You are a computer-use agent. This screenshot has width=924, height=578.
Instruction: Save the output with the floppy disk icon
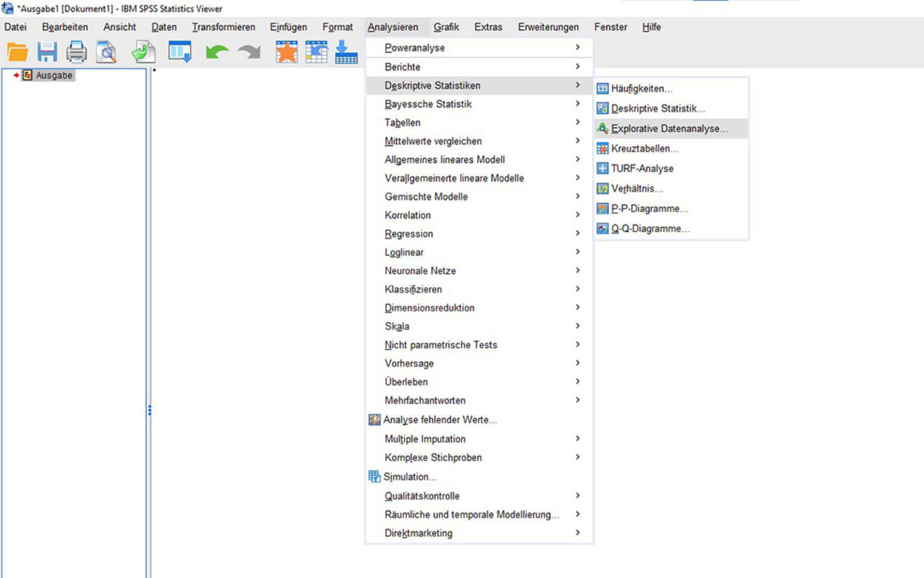point(47,52)
